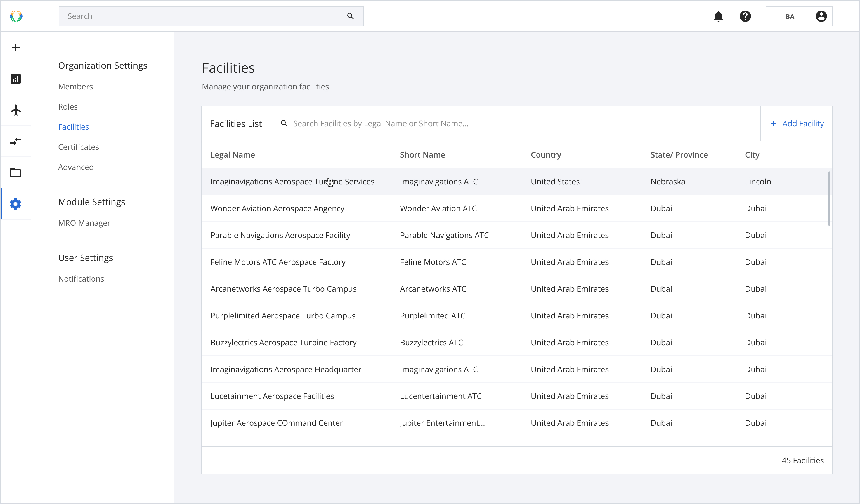This screenshot has width=860, height=504.
Task: Open Imaginavigations Aerospace Headquarter row
Action: coord(517,369)
